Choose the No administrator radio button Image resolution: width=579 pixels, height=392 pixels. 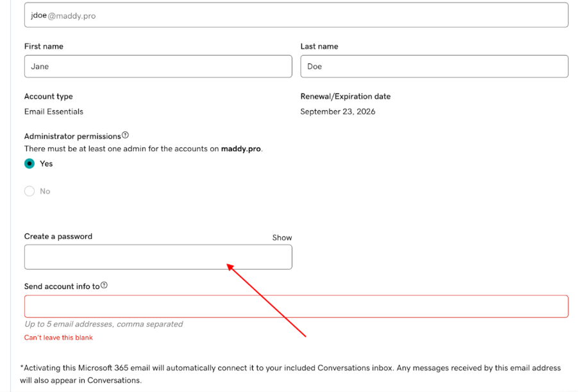click(29, 191)
